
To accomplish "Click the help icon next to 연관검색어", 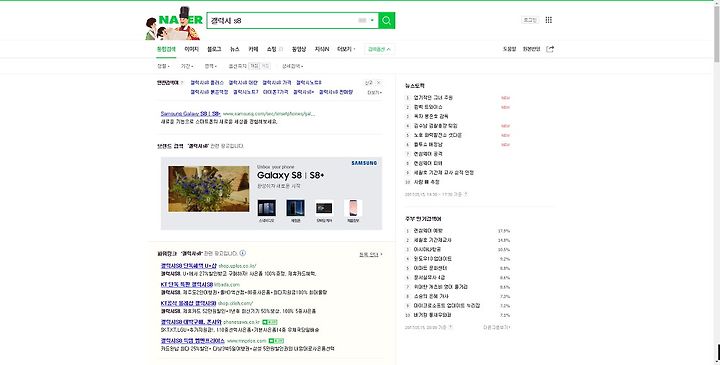I will coord(182,83).
